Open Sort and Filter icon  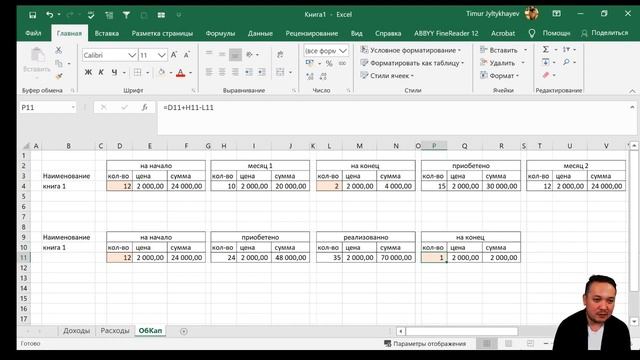coord(566,49)
